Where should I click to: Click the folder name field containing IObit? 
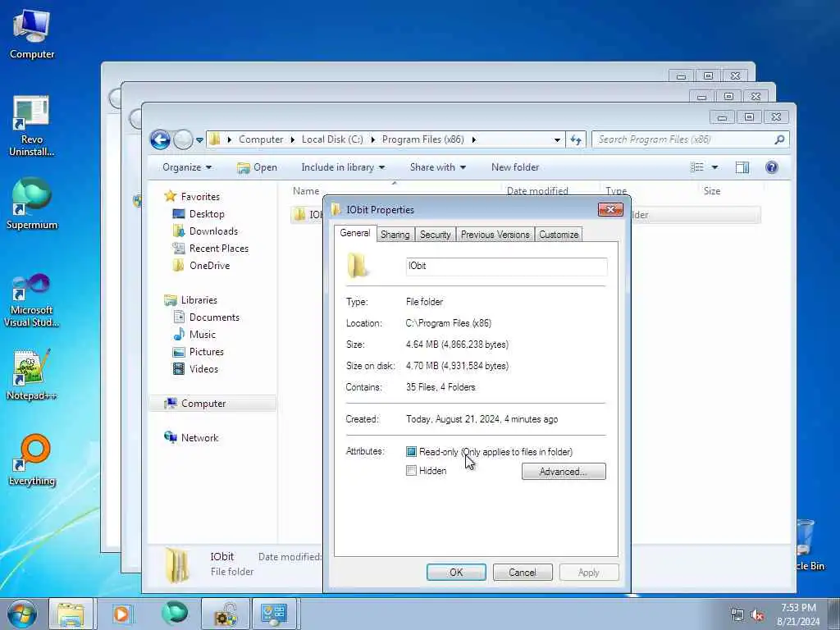pyautogui.click(x=506, y=267)
